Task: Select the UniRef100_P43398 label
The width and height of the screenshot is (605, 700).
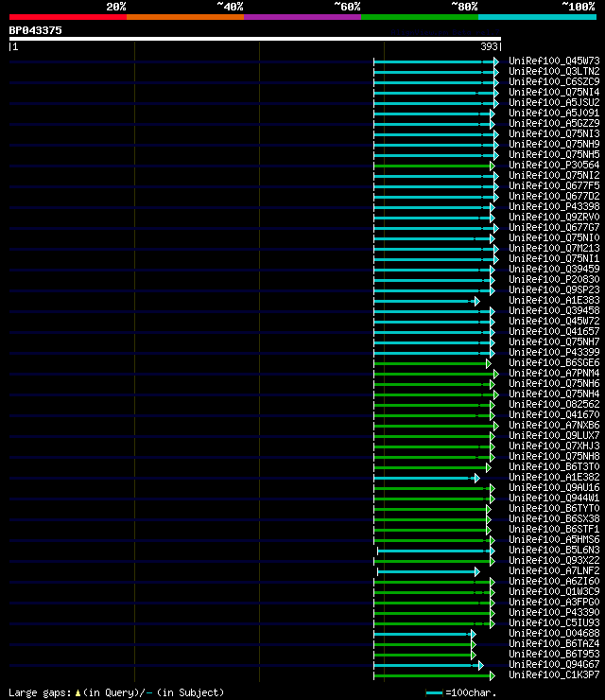Action: pyautogui.click(x=554, y=207)
